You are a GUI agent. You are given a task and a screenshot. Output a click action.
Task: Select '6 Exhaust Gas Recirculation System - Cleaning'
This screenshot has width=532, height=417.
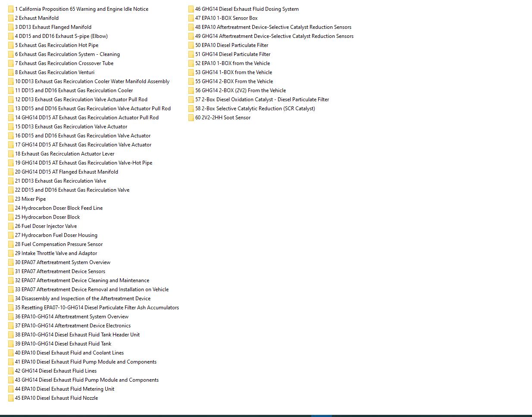coord(67,54)
